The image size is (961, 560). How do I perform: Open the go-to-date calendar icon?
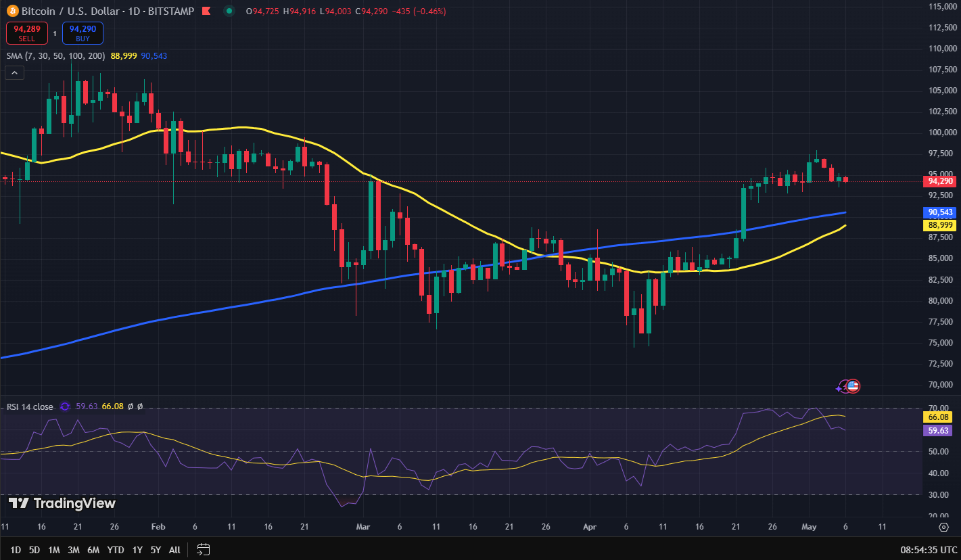coord(202,550)
